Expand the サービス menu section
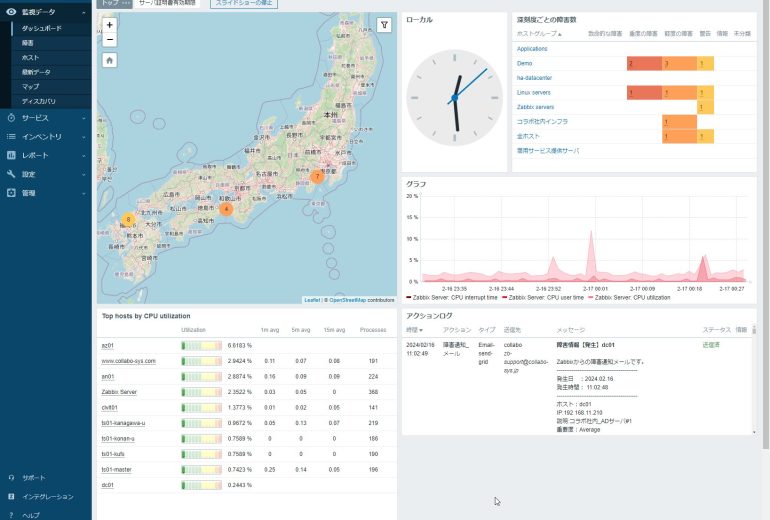Viewport: 770px width, 520px height. 83,118
